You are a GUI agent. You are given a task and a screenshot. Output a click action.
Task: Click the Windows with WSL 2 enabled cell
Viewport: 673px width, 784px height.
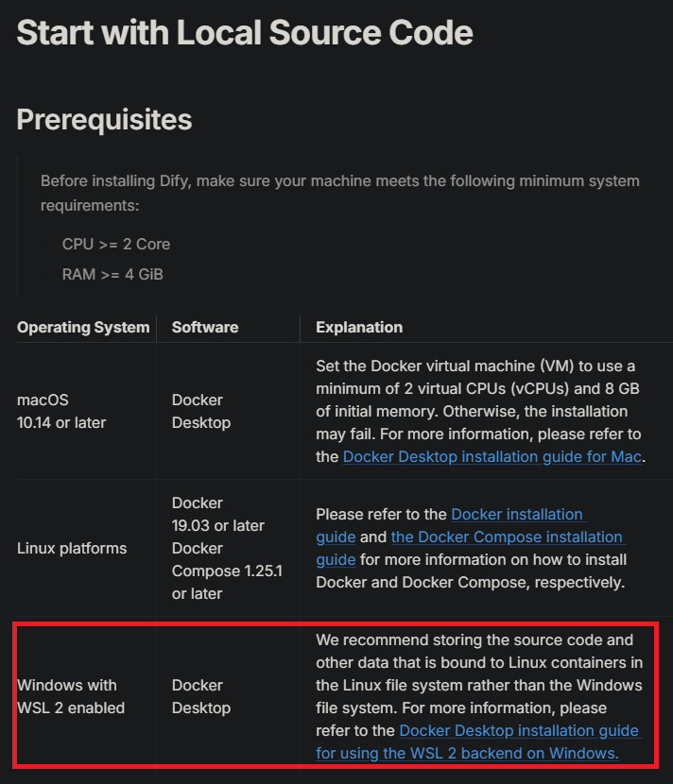click(71, 696)
